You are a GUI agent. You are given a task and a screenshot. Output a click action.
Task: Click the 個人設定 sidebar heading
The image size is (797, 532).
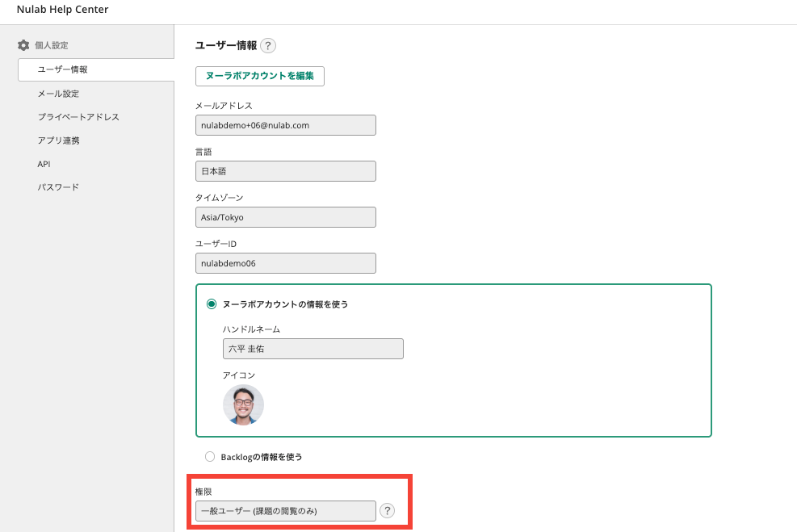tap(52, 45)
